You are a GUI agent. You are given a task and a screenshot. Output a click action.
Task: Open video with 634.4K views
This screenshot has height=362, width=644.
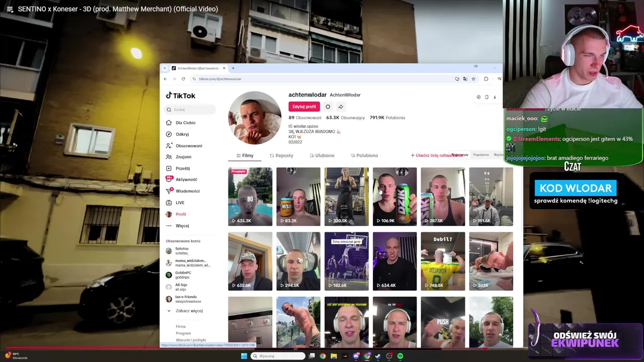395,261
